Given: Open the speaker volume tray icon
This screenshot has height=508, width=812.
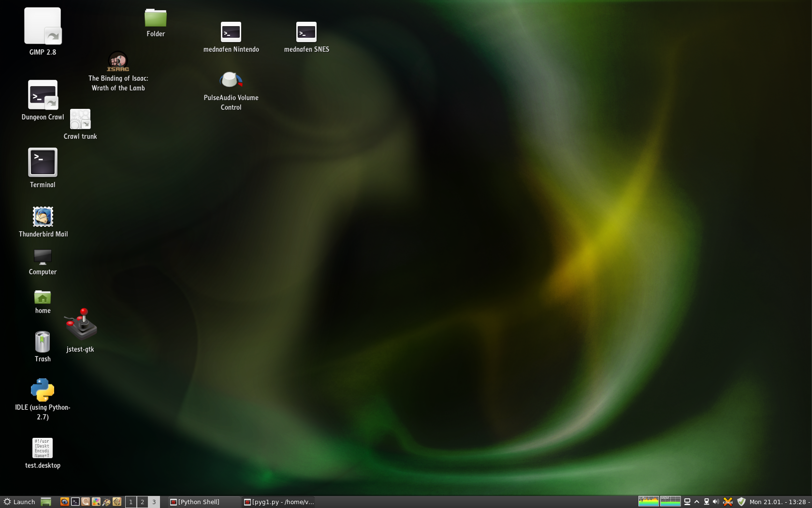Looking at the screenshot, I should (716, 502).
